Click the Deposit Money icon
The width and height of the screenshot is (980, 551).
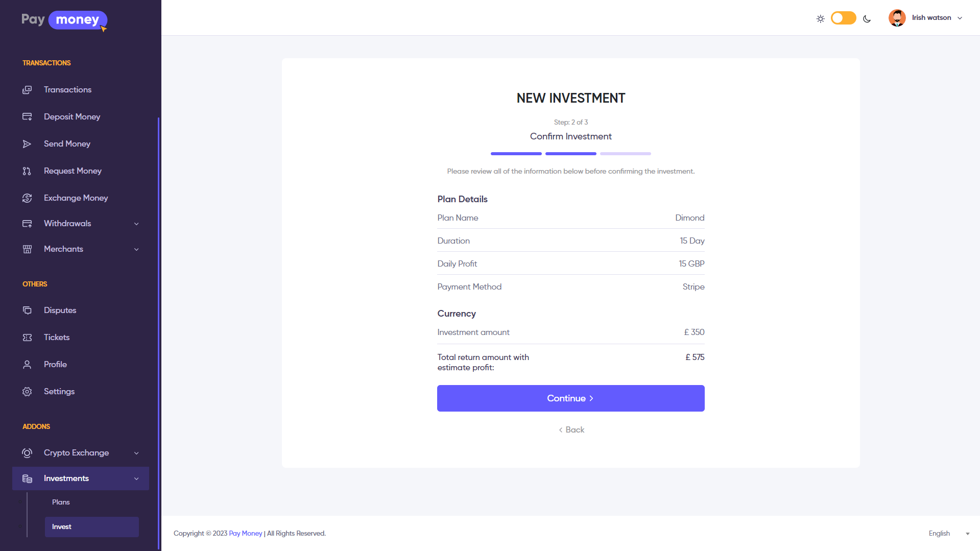point(27,117)
